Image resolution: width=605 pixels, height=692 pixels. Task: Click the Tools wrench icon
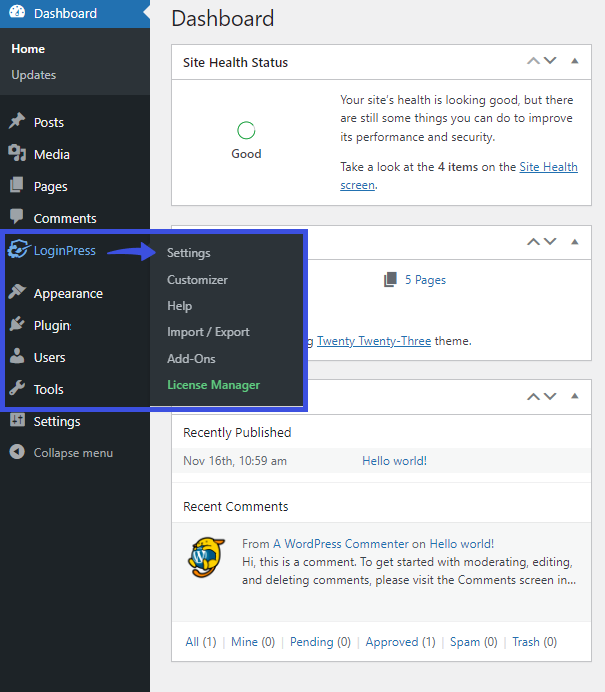pyautogui.click(x=17, y=388)
